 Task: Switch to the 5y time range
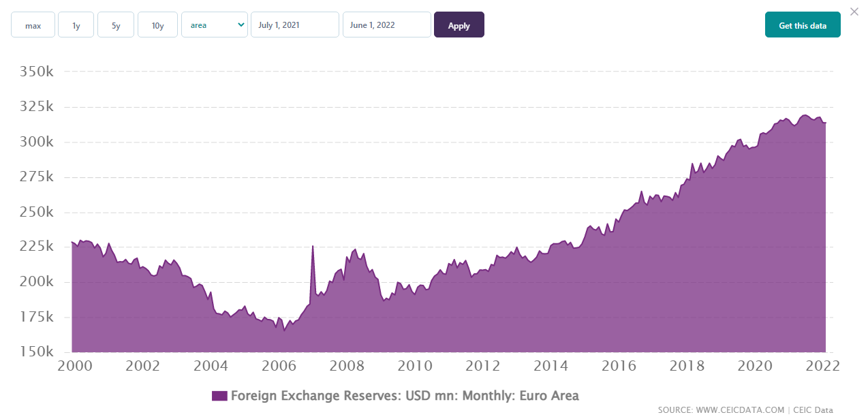(x=116, y=25)
